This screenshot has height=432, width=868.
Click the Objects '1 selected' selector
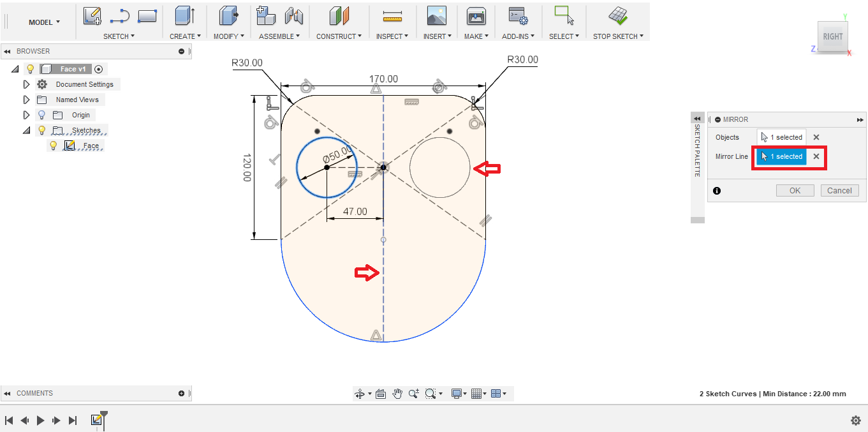coord(782,137)
